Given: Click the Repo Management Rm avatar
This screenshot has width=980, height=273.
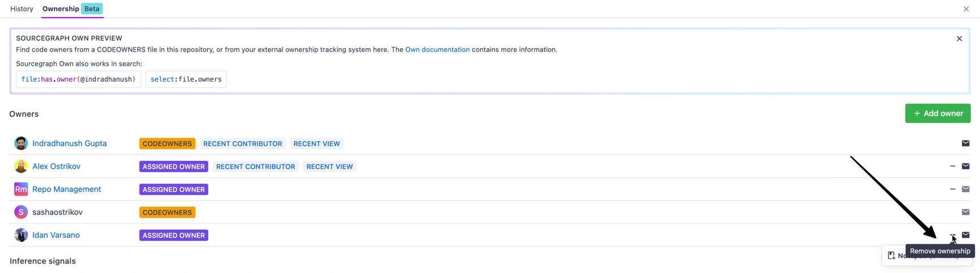Looking at the screenshot, I should tap(21, 189).
